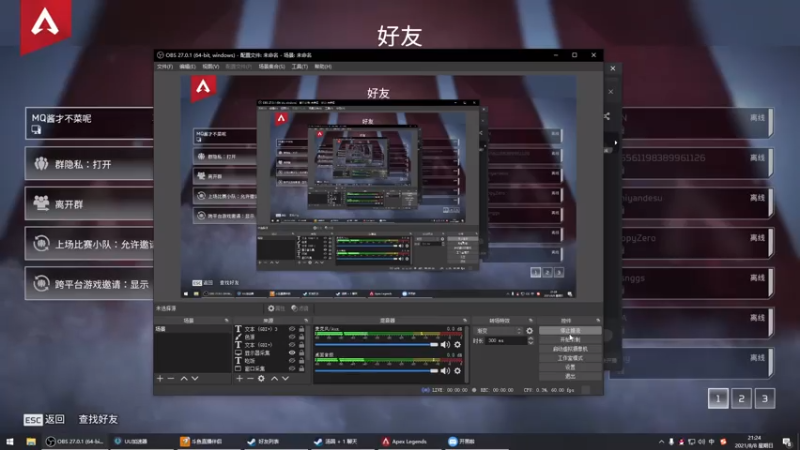Adjust 麦克风/Aux volume slider

click(x=377, y=345)
